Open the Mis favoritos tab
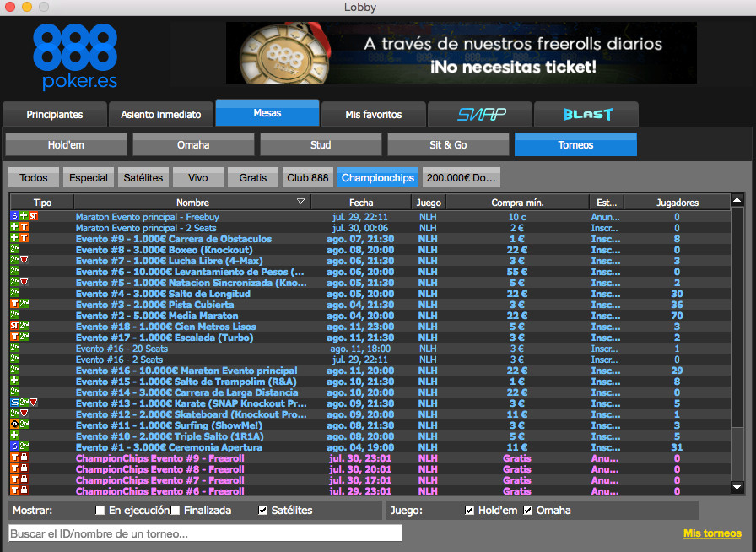Image resolution: width=756 pixels, height=552 pixels. 374,114
